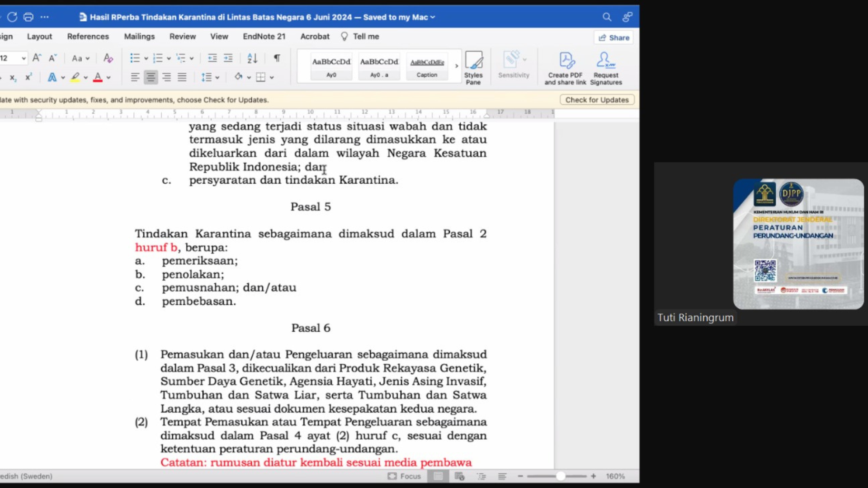Apply superscript formatting
This screenshot has height=488, width=868.
(28, 77)
